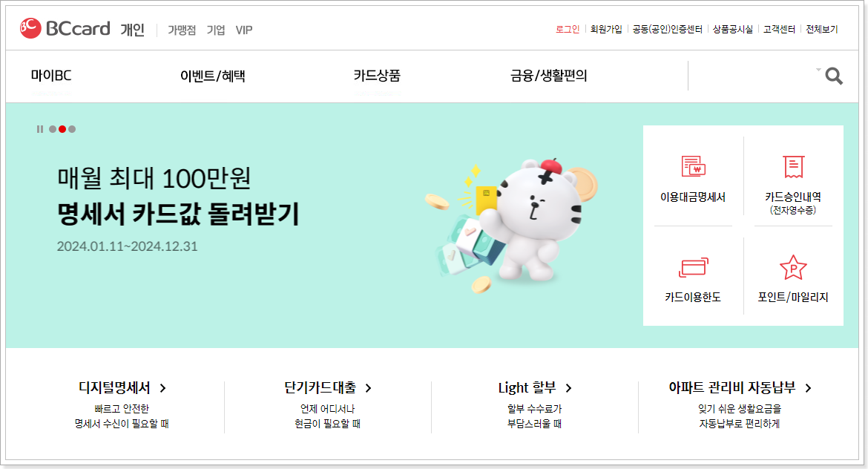Open the 포인트/마일리지 star icon

click(x=793, y=267)
